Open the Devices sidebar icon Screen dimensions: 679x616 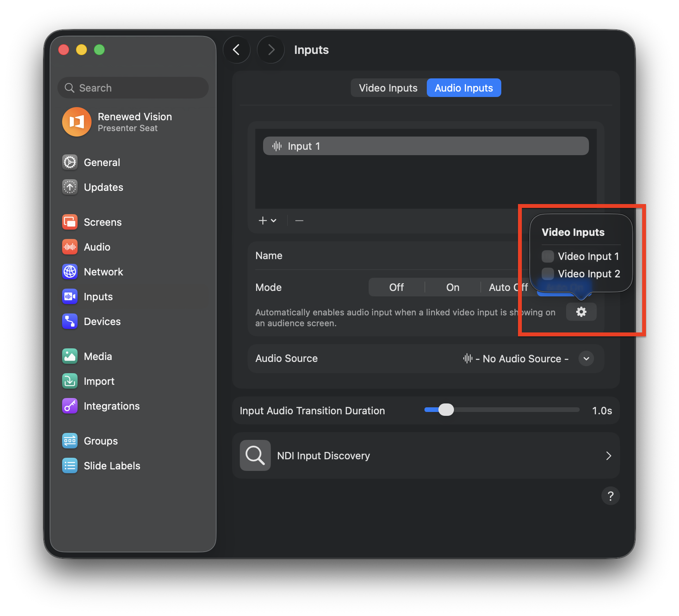pos(70,321)
